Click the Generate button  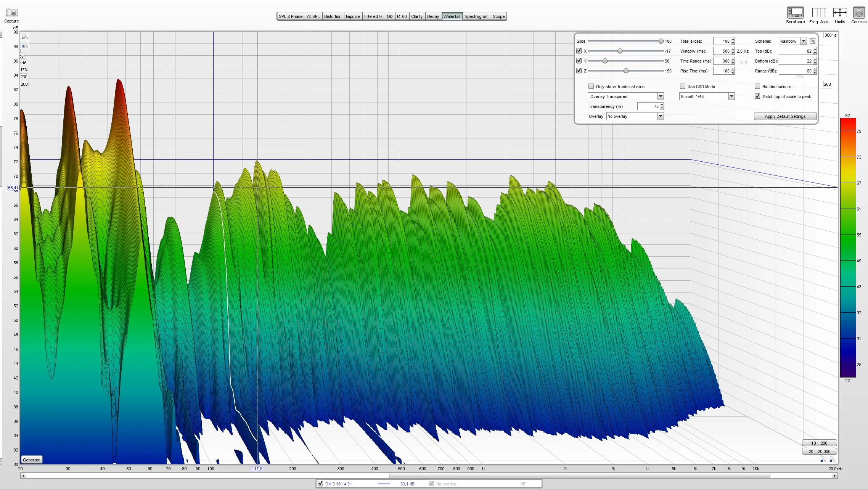click(32, 459)
